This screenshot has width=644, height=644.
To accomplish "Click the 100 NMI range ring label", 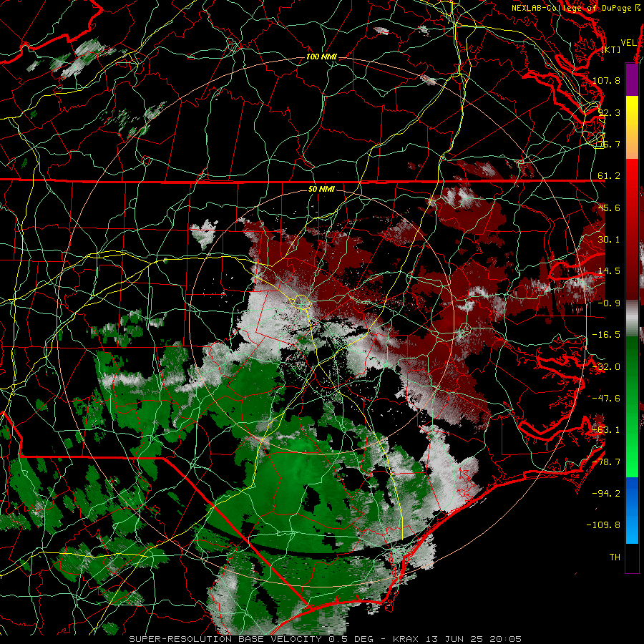I will 321,57.
